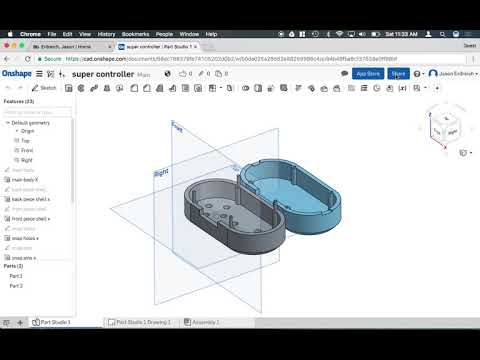The image size is (480, 360).
Task: Select the Chamfer tool
Action: pyautogui.click(x=147, y=88)
